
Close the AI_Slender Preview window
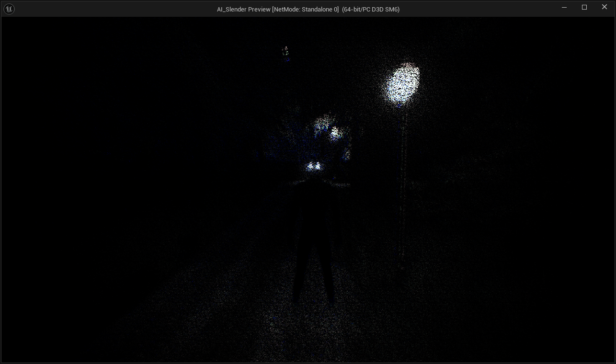pyautogui.click(x=605, y=7)
